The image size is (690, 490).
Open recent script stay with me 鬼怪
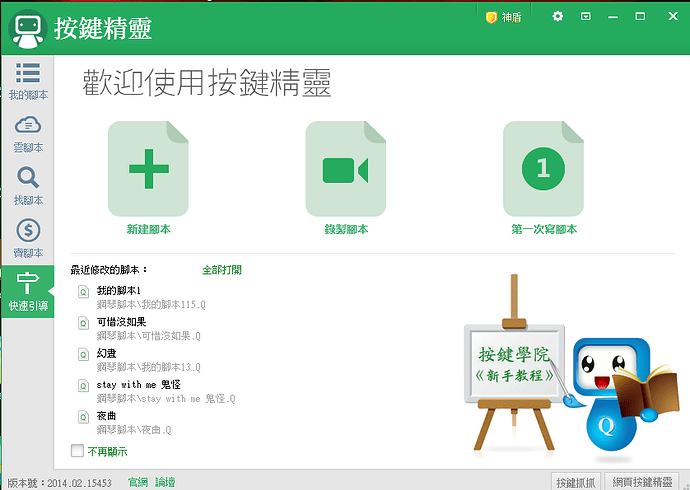coord(139,384)
